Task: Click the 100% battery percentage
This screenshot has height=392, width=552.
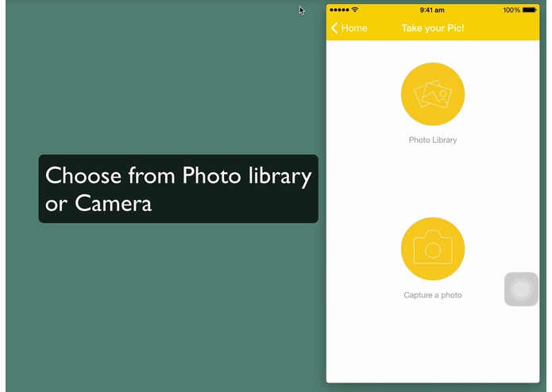Action: (x=511, y=10)
